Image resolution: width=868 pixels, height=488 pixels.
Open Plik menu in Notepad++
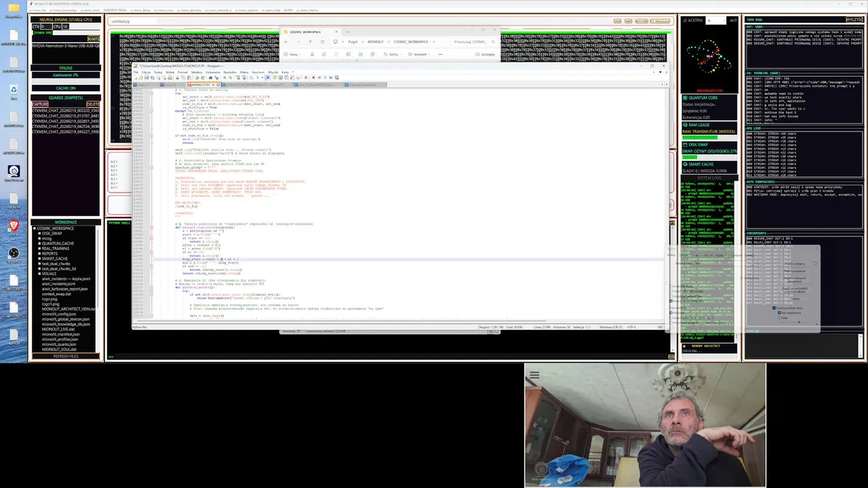pos(136,72)
